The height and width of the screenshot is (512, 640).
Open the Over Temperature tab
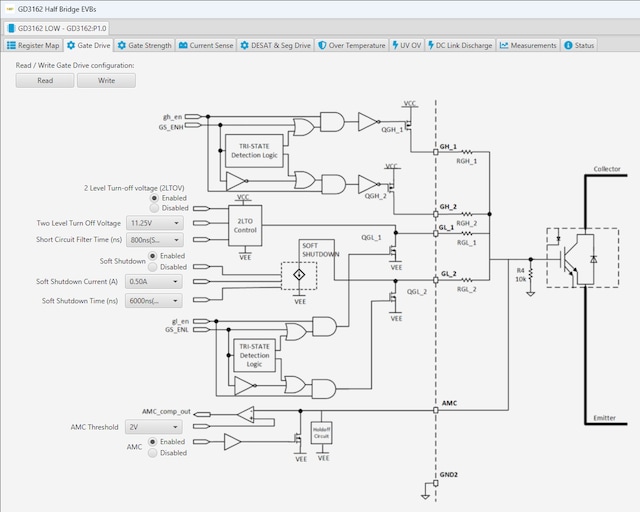352,45
